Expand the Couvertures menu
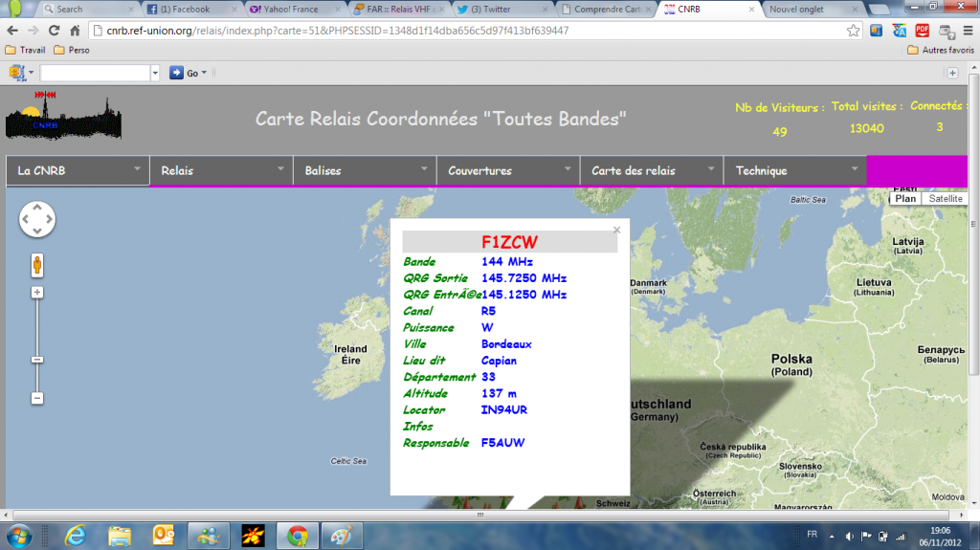The image size is (980, 550). click(x=508, y=170)
